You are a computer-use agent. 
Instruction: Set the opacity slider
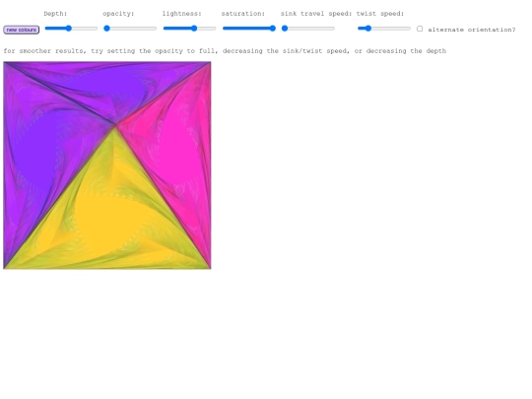click(130, 29)
